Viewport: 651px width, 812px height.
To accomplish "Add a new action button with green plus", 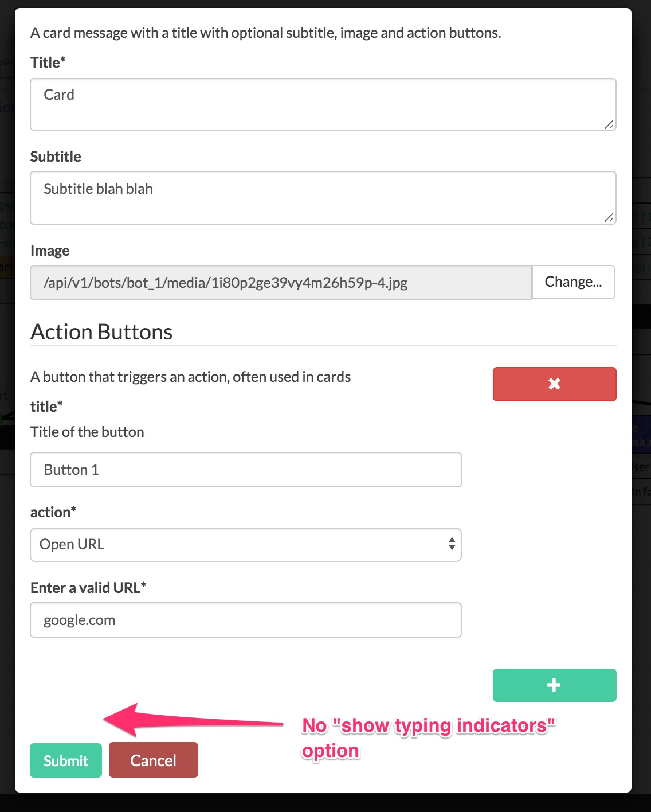I will 554,685.
